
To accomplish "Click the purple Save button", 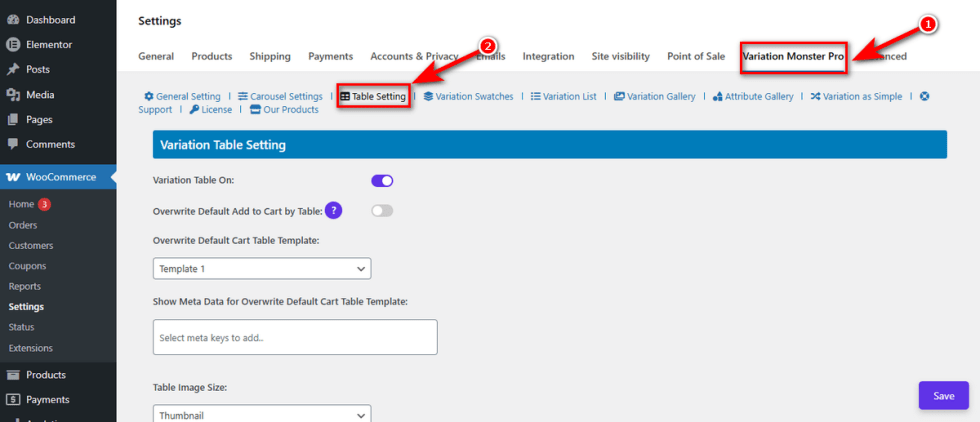I will pos(944,396).
